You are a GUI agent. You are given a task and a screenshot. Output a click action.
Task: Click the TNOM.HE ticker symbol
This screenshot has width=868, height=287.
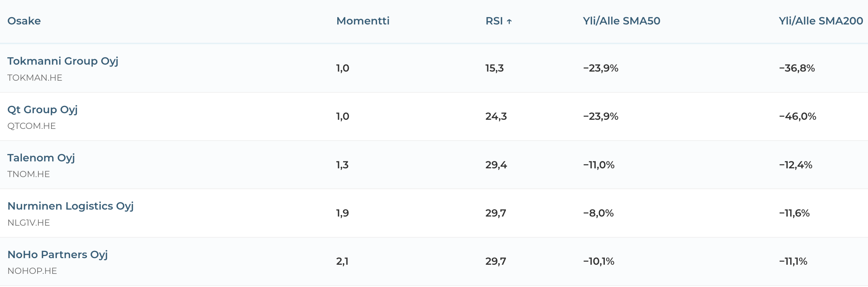click(28, 174)
